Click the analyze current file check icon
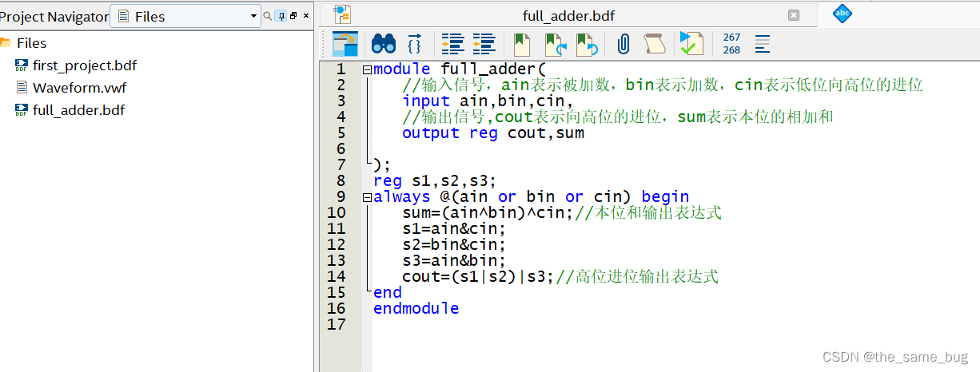This screenshot has width=980, height=372. 691,43
